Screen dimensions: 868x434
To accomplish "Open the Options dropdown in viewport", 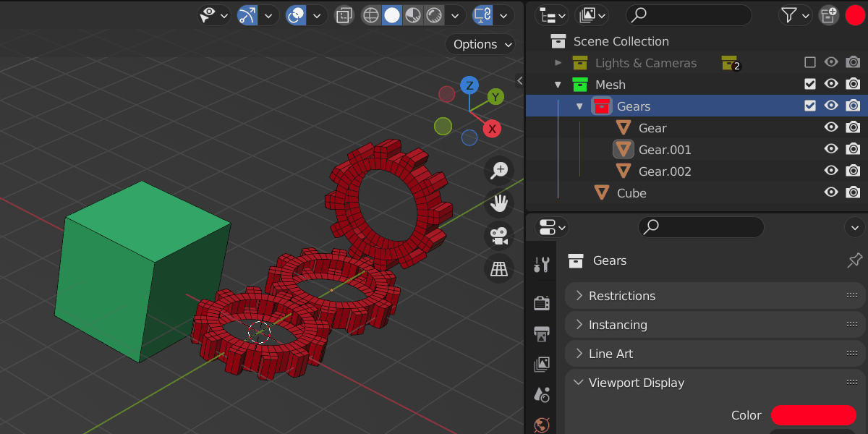I will pyautogui.click(x=480, y=44).
